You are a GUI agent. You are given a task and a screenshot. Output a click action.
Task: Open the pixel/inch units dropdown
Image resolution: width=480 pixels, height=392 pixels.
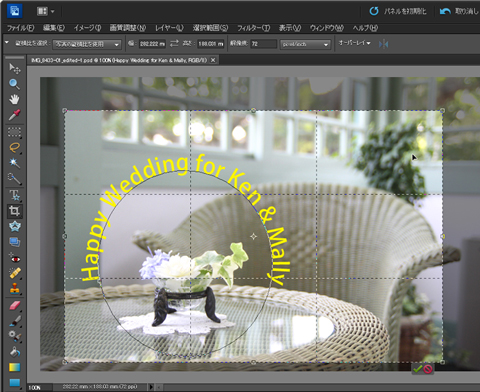tap(305, 44)
